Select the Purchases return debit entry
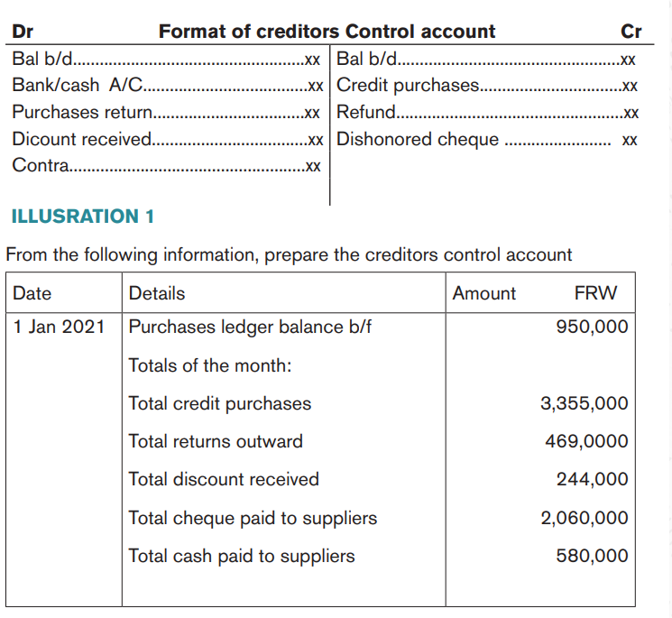Image resolution: width=672 pixels, height=618 pixels. point(166,112)
